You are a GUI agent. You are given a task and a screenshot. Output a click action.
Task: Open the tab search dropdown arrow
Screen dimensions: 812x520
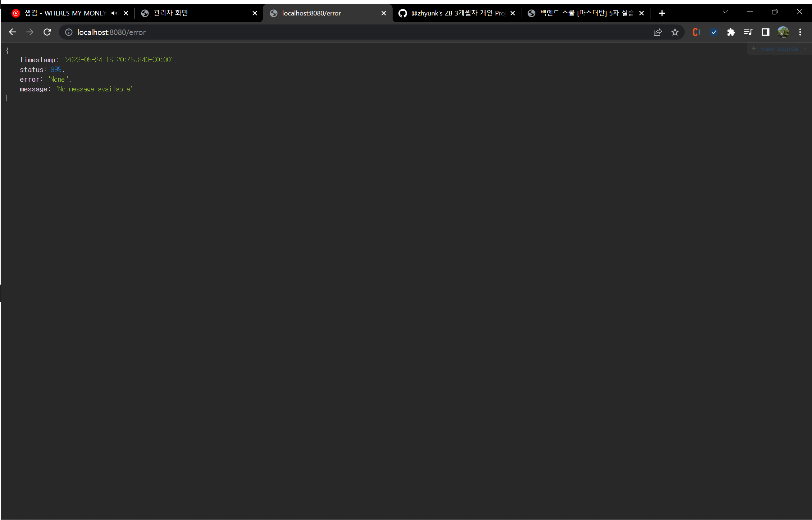(x=725, y=12)
